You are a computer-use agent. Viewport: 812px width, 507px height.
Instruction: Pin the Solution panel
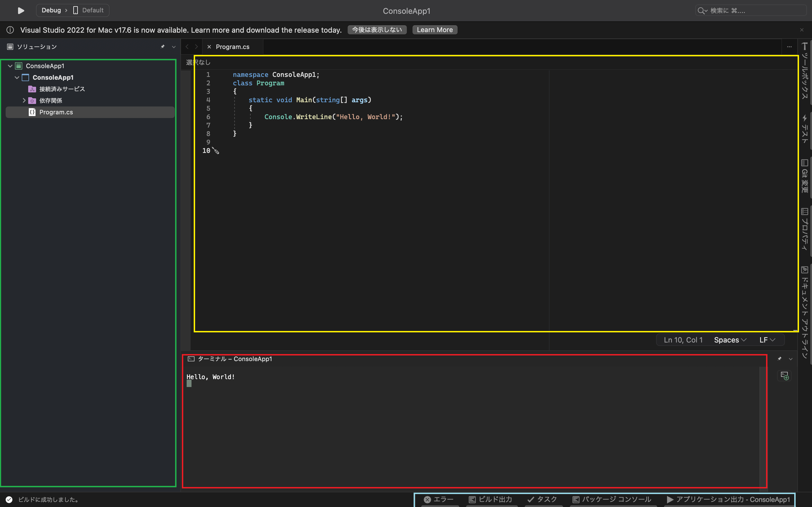[x=163, y=46]
